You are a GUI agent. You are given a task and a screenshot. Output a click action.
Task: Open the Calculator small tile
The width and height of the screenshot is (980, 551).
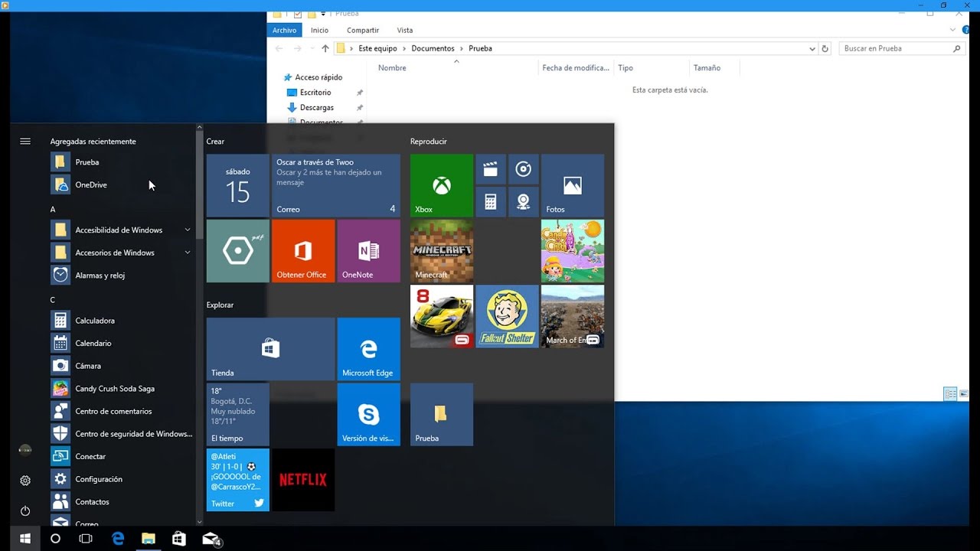tap(491, 202)
